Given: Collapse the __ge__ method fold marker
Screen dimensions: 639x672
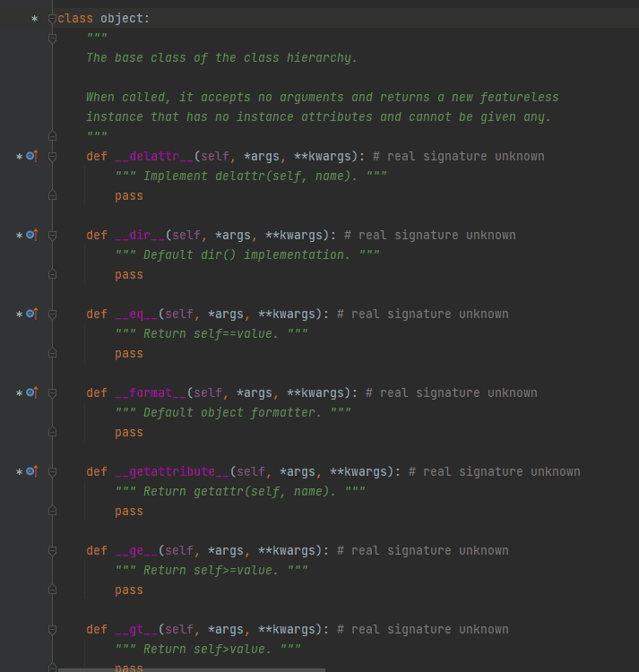Looking at the screenshot, I should pyautogui.click(x=52, y=550).
